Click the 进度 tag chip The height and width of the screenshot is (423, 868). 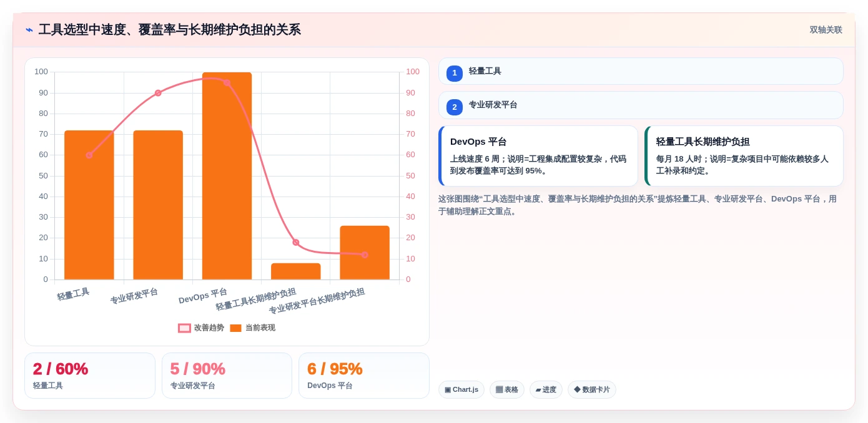click(546, 390)
